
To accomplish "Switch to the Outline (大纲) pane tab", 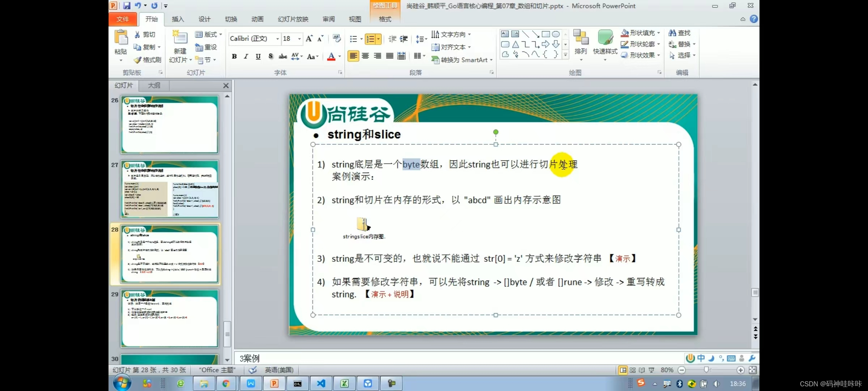I will [x=154, y=85].
